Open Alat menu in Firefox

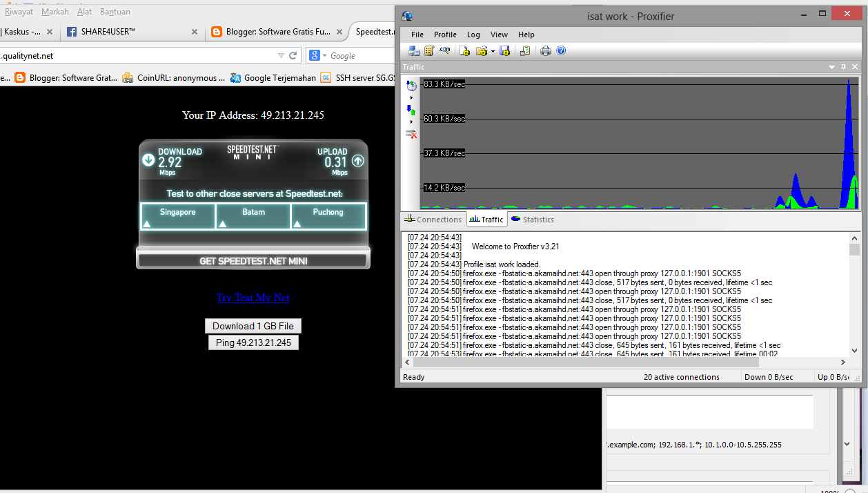pos(85,12)
